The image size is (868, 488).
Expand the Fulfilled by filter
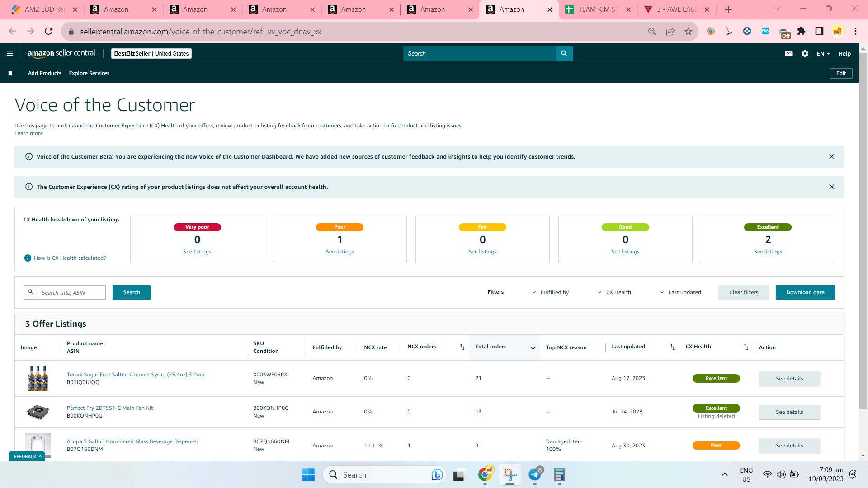coord(551,292)
